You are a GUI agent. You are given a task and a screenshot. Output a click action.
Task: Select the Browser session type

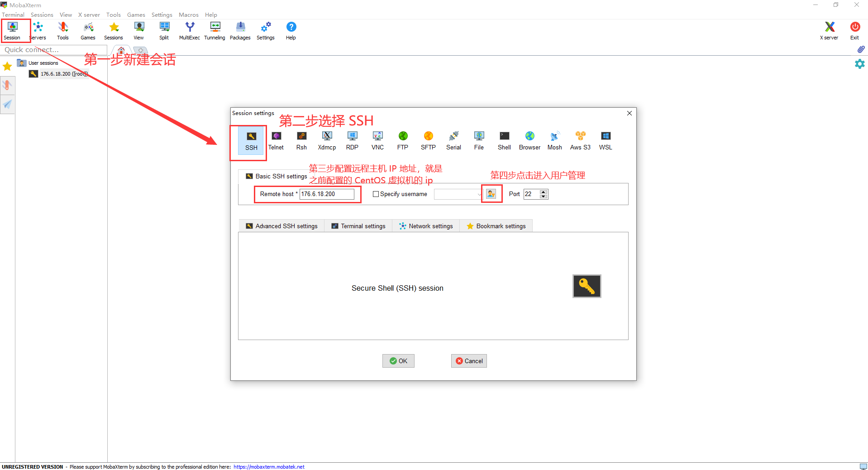[x=529, y=141]
